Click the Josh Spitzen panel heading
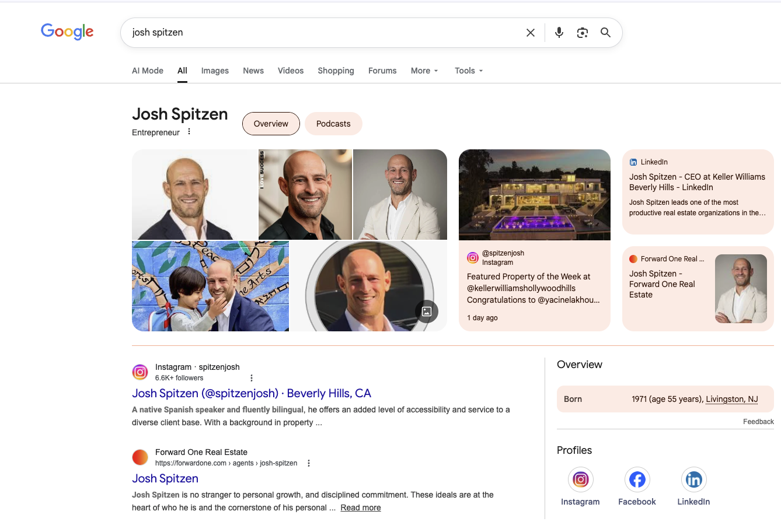The width and height of the screenshot is (781, 532). pos(180,114)
